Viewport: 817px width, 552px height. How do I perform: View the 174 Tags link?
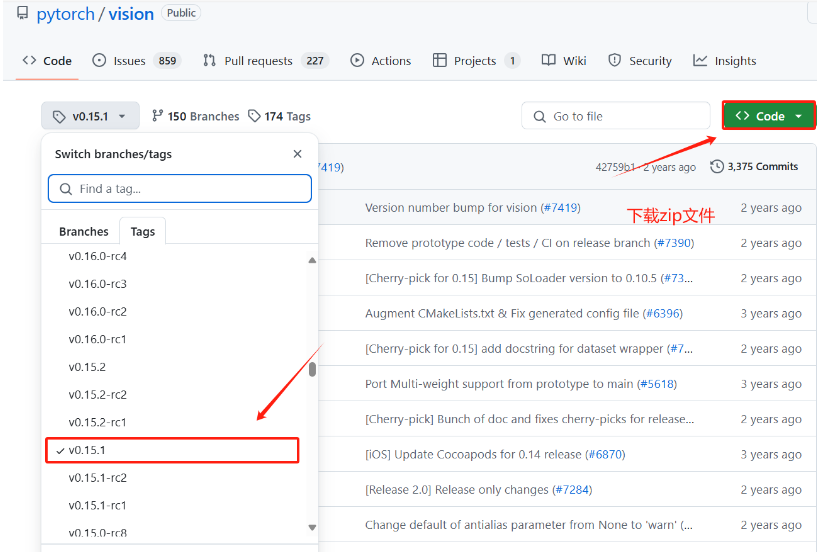pyautogui.click(x=279, y=116)
